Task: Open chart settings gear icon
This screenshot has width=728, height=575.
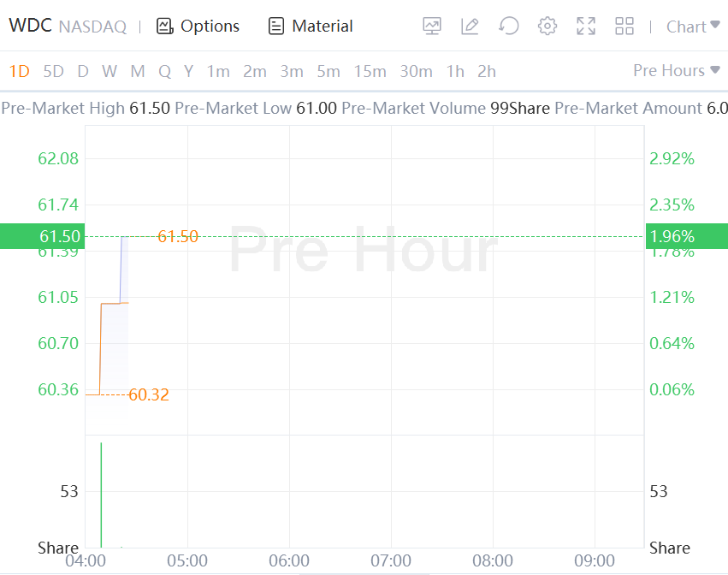Action: (547, 27)
